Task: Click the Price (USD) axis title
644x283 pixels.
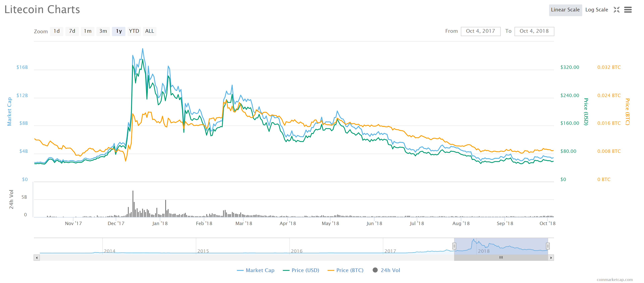Action: coord(586,112)
